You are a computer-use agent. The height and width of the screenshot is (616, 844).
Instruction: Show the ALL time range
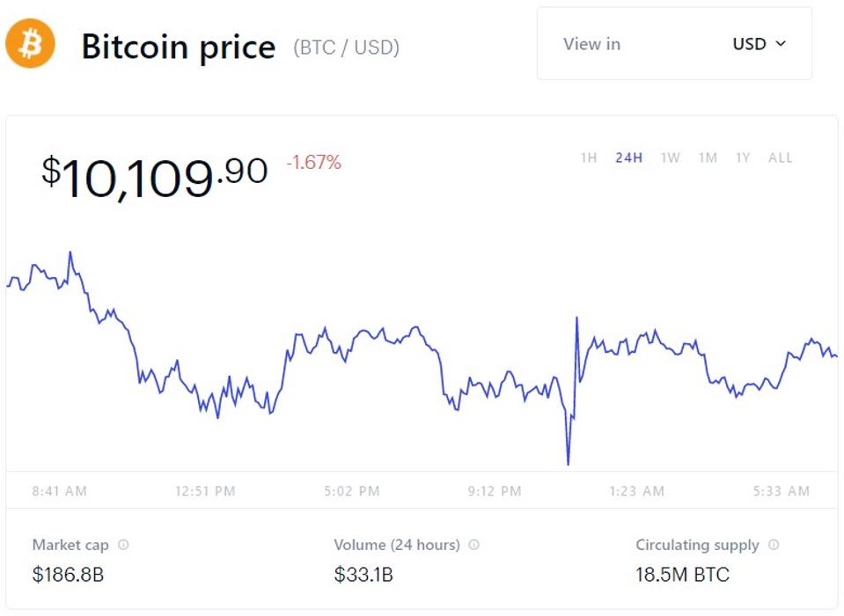point(780,158)
